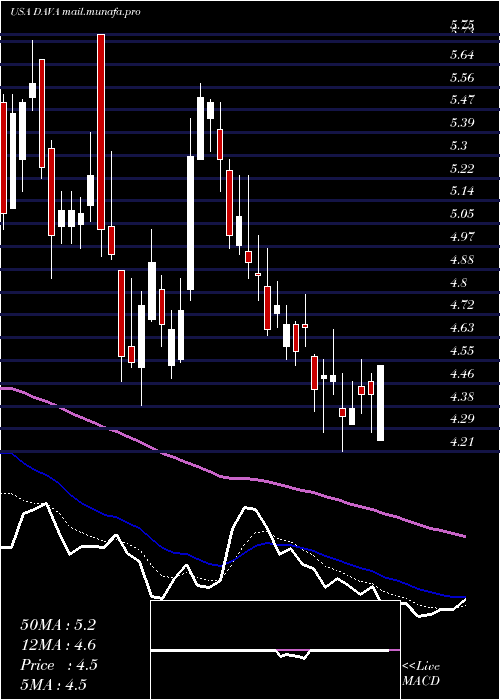Screen dimensions: 500x700
Task: Click the 4.72 price axis label
Action: click(462, 305)
